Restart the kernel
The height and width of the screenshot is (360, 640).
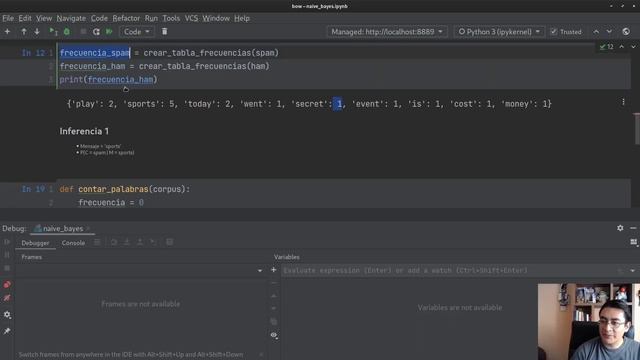pyautogui.click(x=96, y=31)
